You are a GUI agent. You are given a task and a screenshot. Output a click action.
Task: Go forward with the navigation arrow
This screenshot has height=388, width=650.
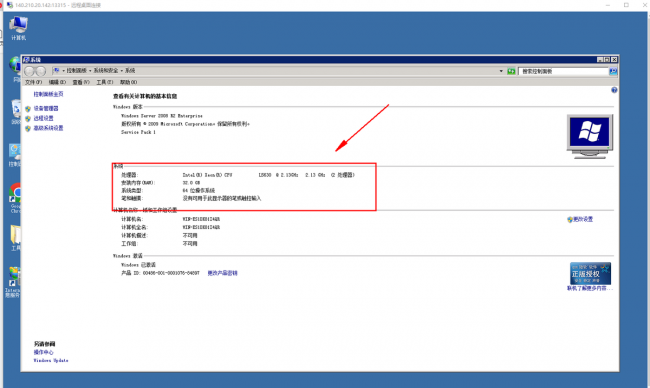[40, 71]
